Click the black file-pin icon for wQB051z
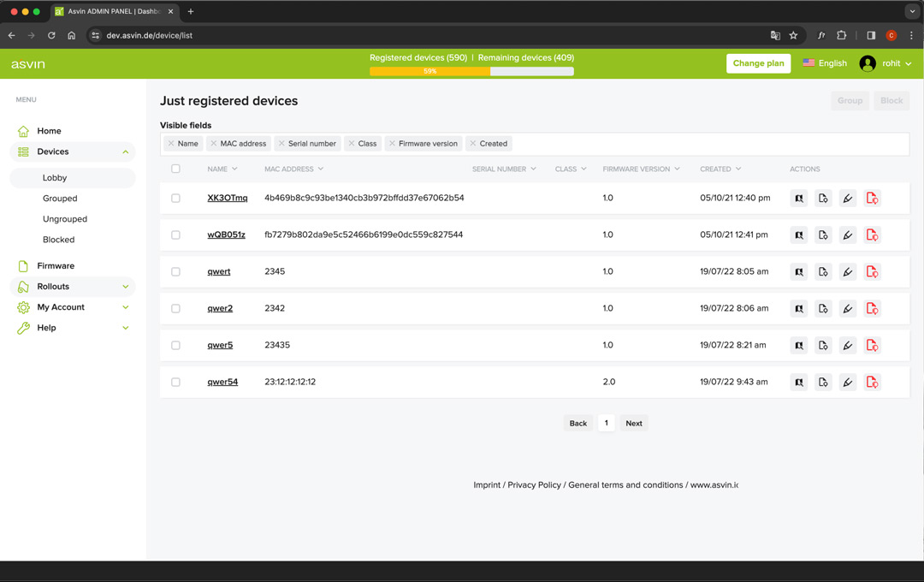 [x=823, y=235]
